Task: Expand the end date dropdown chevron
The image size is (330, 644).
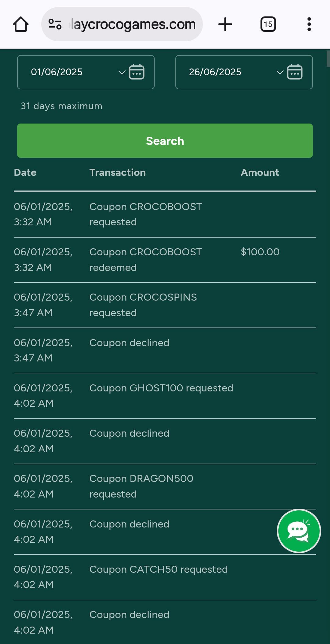Action: (x=280, y=72)
